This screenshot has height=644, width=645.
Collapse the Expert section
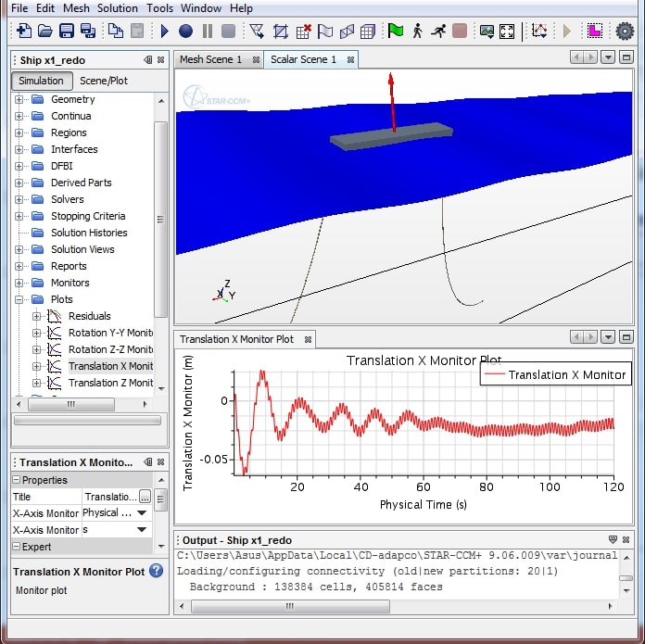pos(17,547)
